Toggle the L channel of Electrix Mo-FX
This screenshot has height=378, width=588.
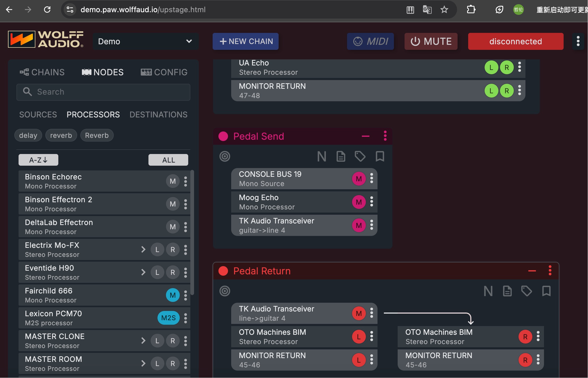point(157,250)
